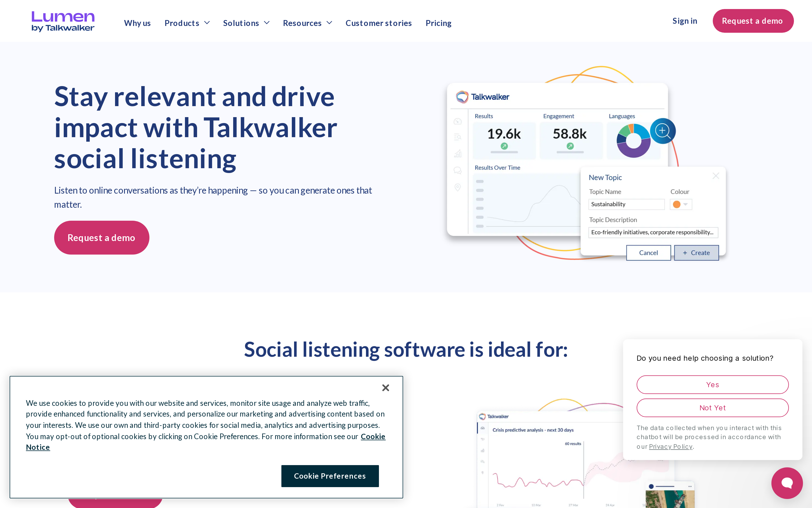Viewport: 812px width, 508px height.
Task: Open the Pricing page
Action: (438, 23)
